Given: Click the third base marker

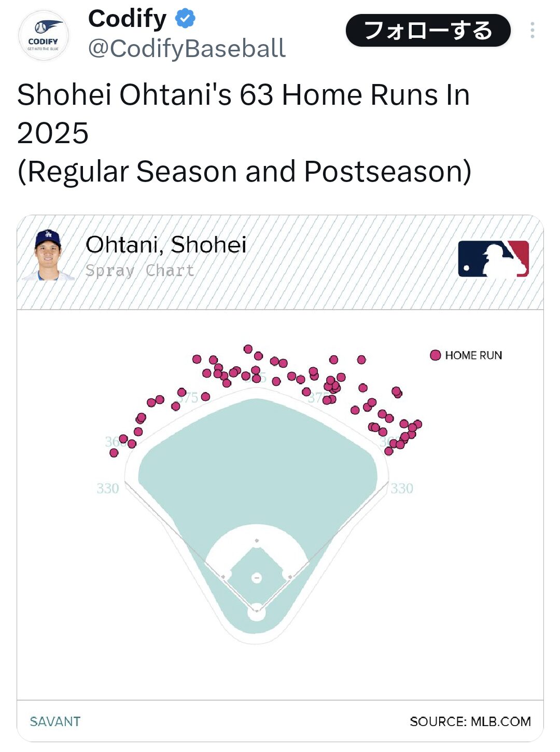Looking at the screenshot, I should 223,577.
